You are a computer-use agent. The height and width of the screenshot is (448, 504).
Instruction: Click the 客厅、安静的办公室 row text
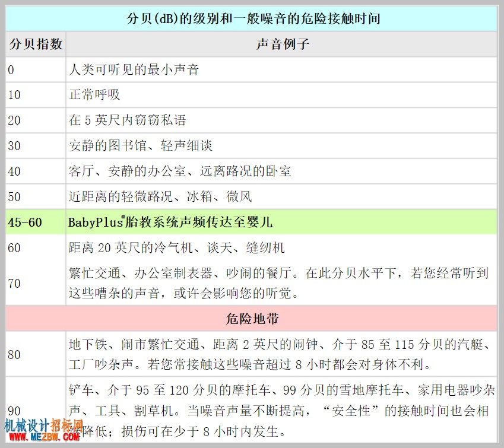pos(180,171)
